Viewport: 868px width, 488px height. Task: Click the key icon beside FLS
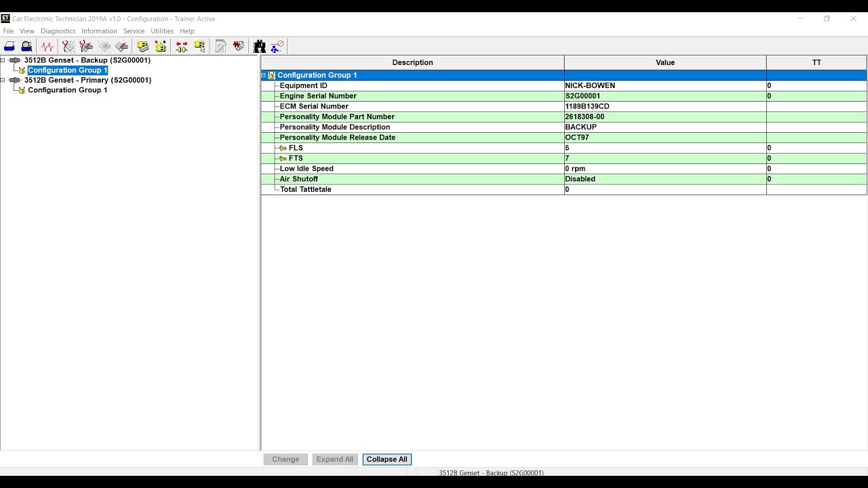coord(283,148)
